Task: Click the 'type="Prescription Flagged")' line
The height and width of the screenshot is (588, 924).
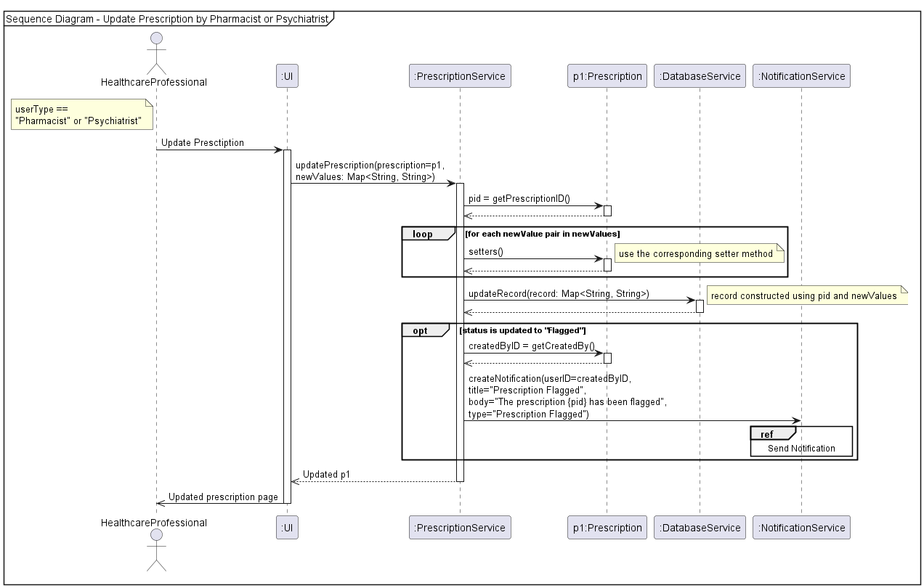Action: 529,414
